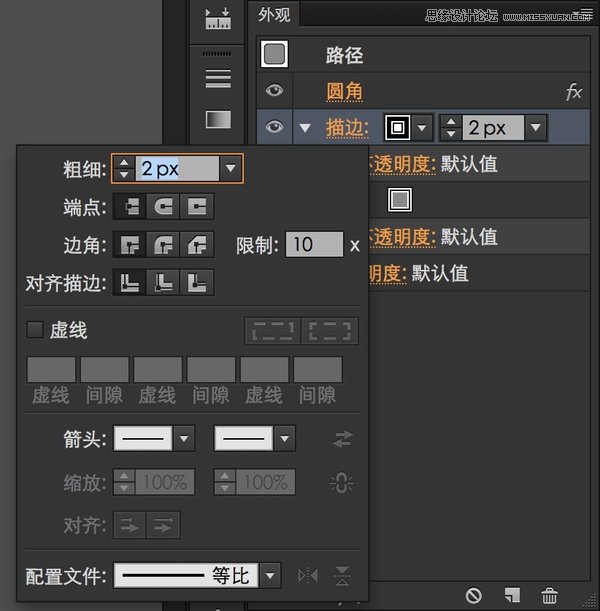Flip the profile across the path
The width and height of the screenshot is (600, 611).
[342, 576]
